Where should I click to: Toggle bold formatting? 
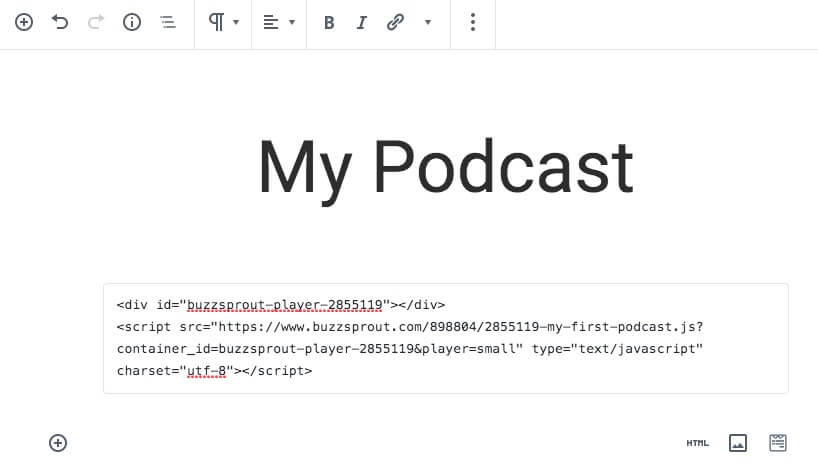coord(329,23)
